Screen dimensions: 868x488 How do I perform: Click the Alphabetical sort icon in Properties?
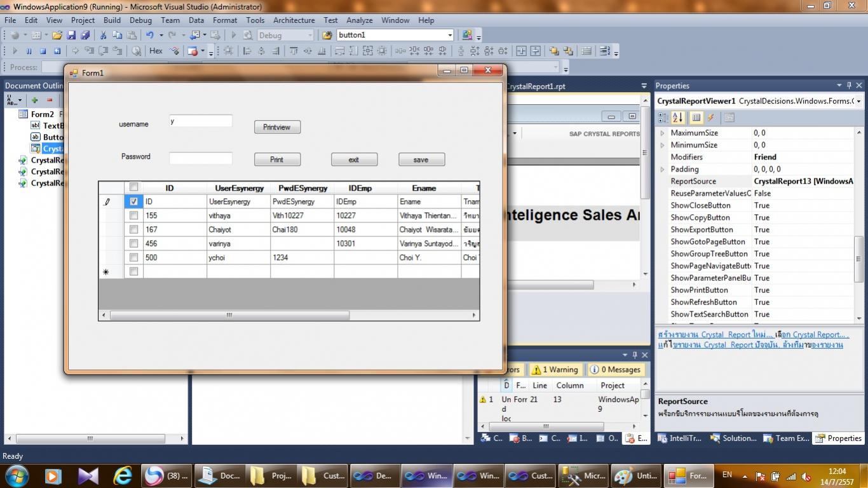[678, 118]
